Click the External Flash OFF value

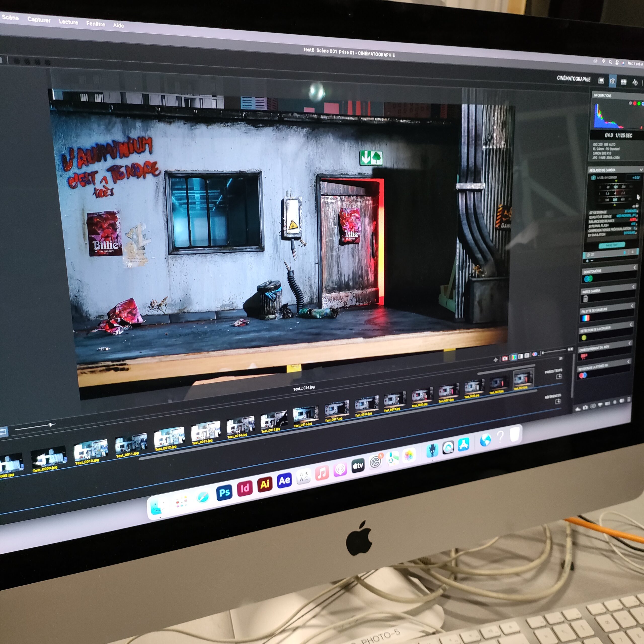point(633,224)
